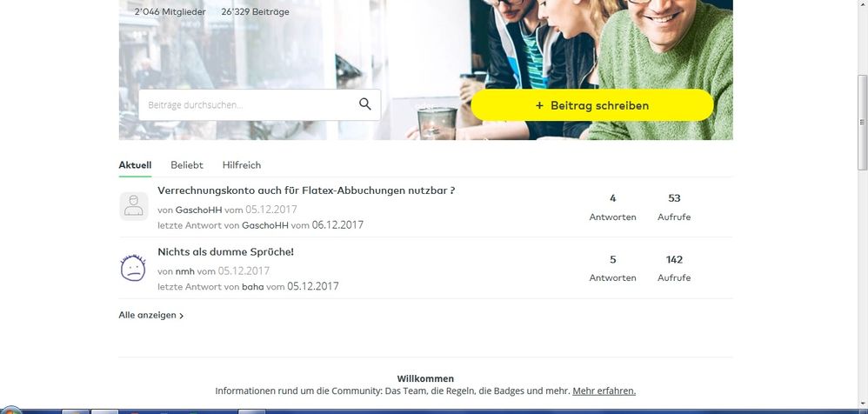Click the 142 Aufrufe counter

(x=674, y=268)
